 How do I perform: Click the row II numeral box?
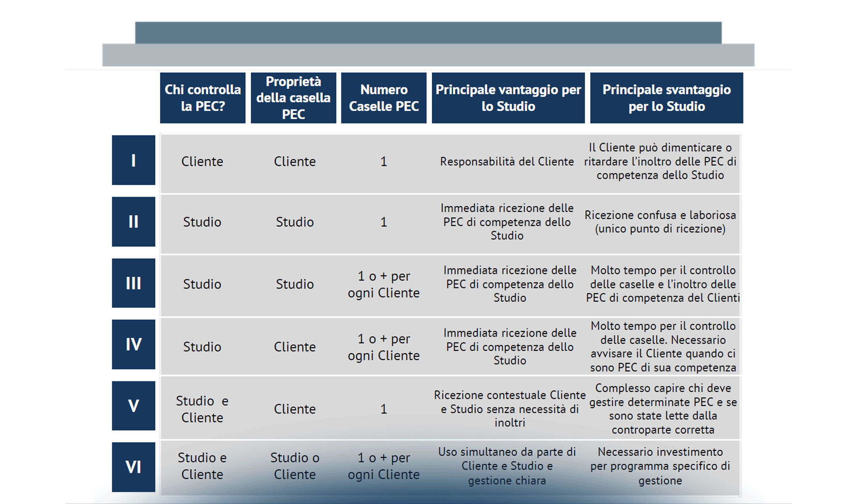pos(133,221)
